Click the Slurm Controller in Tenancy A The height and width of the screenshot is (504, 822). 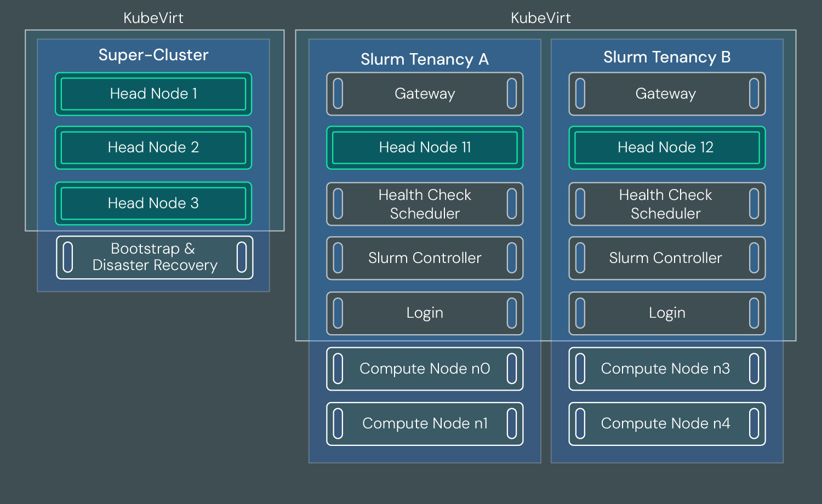tap(425, 257)
